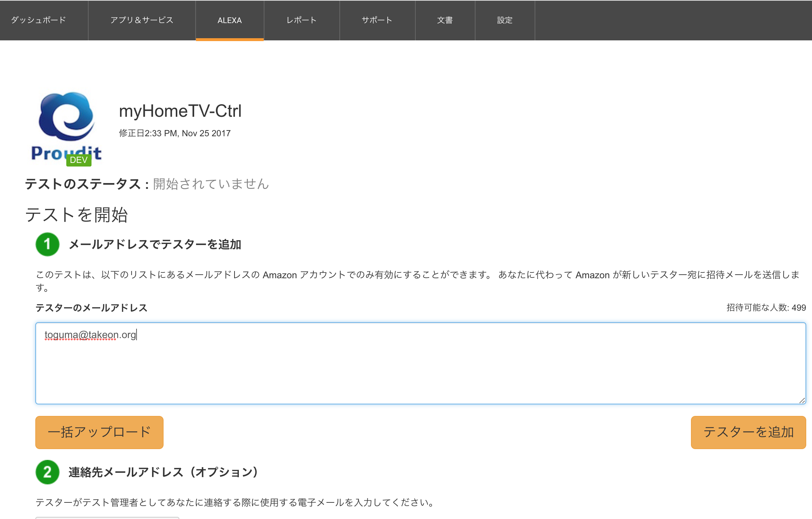Click the green DEV badge
Screen dimensions: 812x519
pos(79,160)
